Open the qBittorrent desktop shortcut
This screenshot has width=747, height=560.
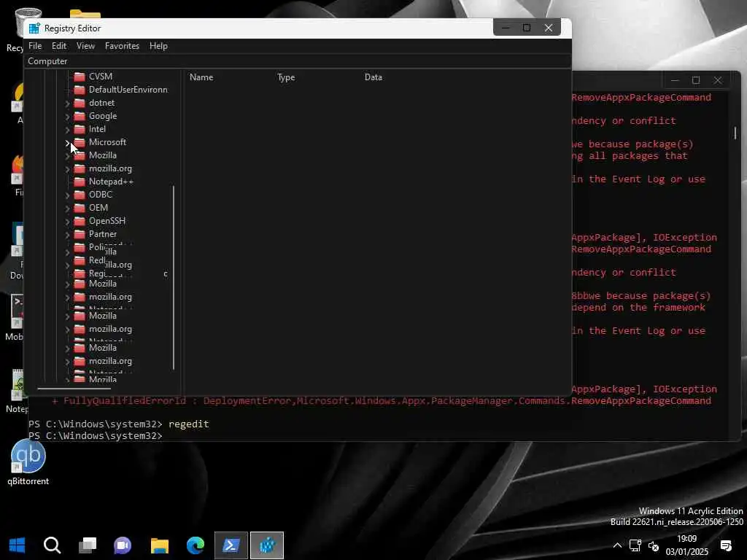click(x=28, y=462)
